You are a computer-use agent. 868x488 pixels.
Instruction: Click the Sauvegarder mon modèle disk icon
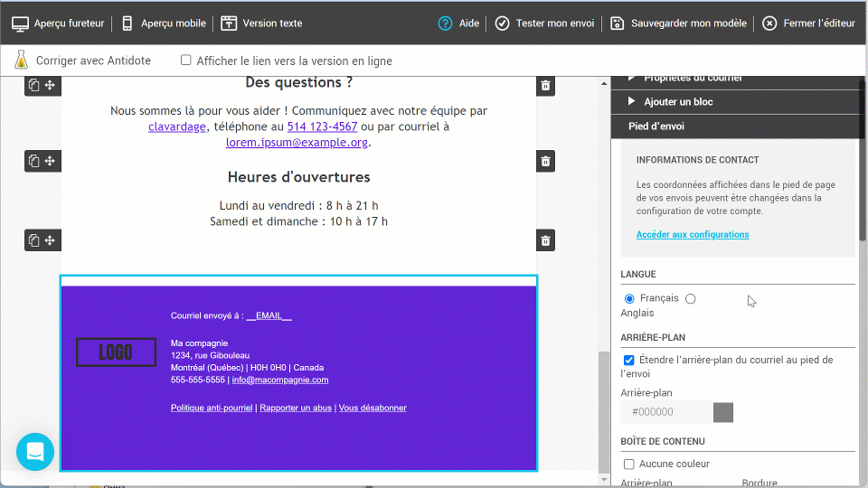coord(618,23)
